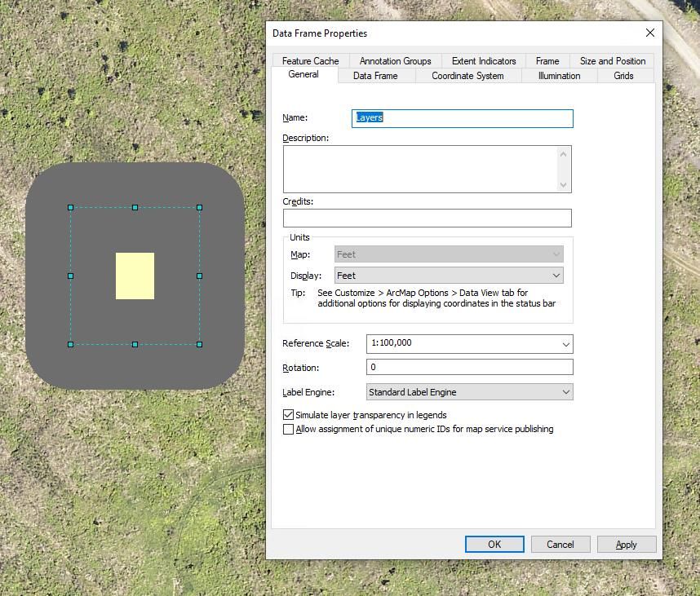Click the top-left selection handle
The image size is (700, 596).
[70, 207]
